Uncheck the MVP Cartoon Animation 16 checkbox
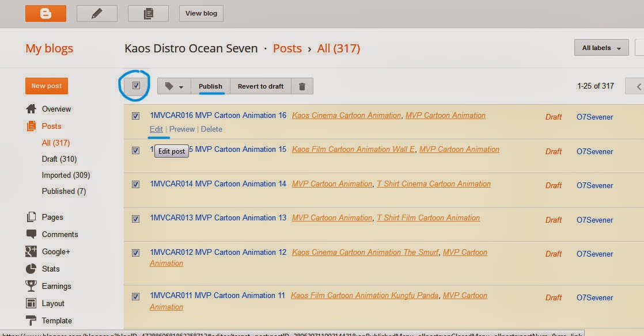Image resolution: width=644 pixels, height=336 pixels. click(x=136, y=116)
